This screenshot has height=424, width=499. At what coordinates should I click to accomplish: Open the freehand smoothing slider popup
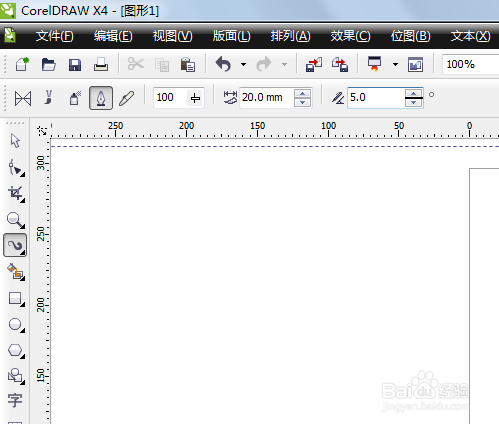(x=195, y=98)
